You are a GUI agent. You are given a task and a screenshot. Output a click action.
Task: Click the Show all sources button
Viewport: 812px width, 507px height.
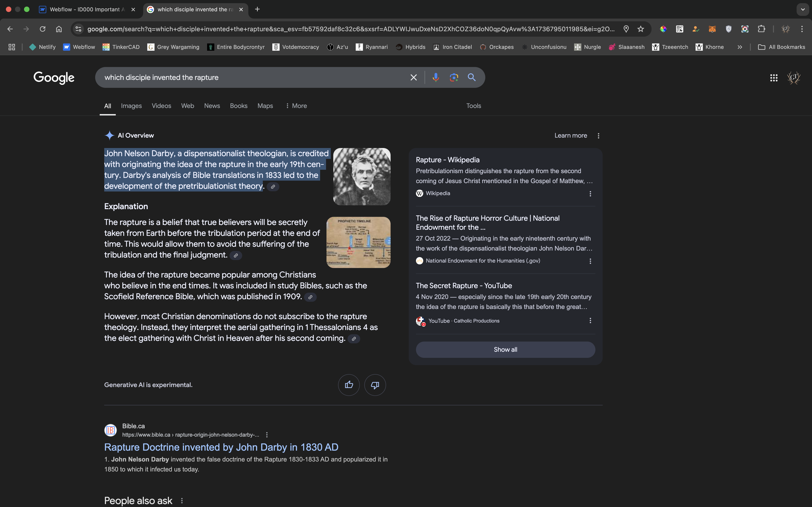(x=505, y=349)
